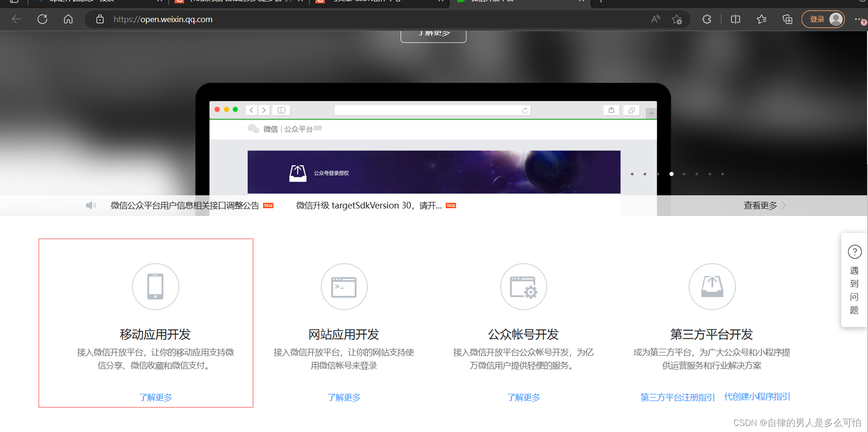
Task: Reload the page with refresh icon
Action: pos(42,19)
